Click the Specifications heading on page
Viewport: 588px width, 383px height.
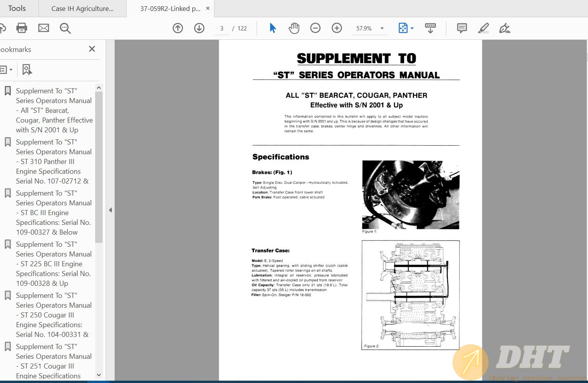point(281,157)
